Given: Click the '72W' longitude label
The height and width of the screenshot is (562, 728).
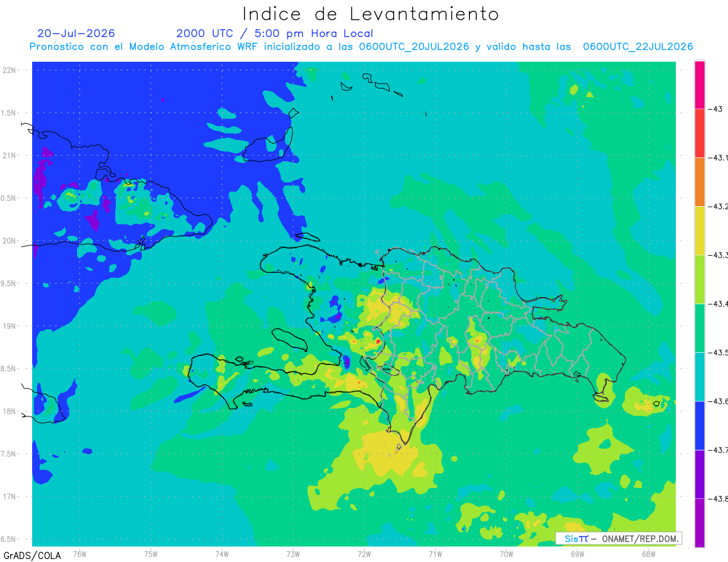Looking at the screenshot, I should (364, 554).
